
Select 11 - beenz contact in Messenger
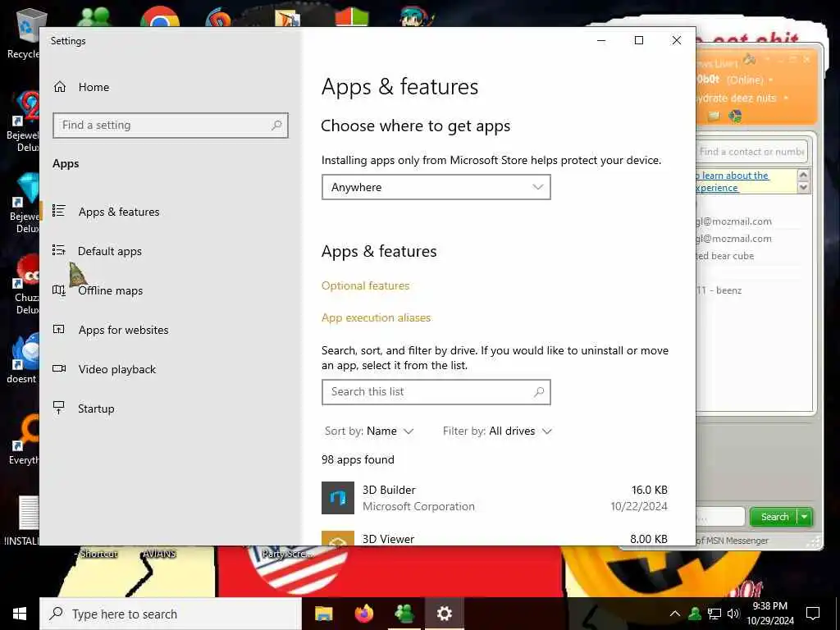point(719,290)
